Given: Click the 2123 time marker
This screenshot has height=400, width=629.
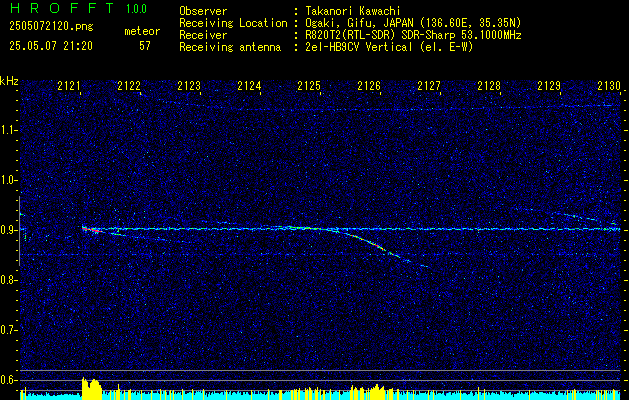Looking at the screenshot, I should (x=189, y=86).
